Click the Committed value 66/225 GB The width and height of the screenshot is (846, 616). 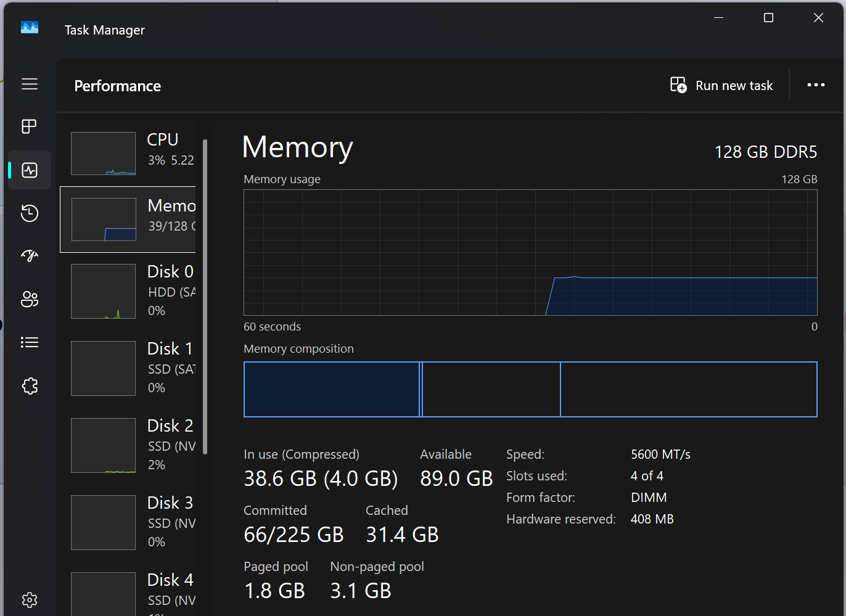(x=294, y=535)
